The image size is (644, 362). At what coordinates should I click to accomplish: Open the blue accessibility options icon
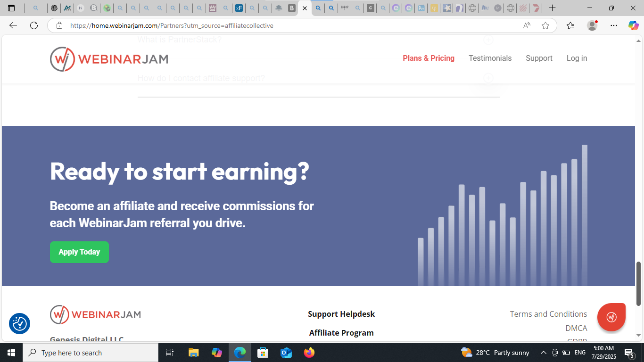[x=19, y=324]
